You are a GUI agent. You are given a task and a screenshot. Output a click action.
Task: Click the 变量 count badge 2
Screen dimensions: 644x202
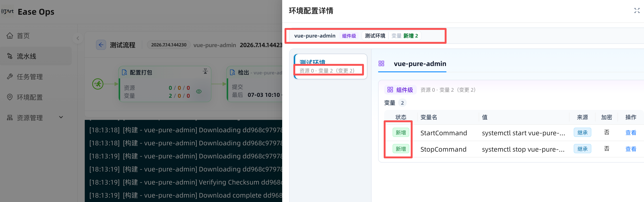tap(402, 103)
